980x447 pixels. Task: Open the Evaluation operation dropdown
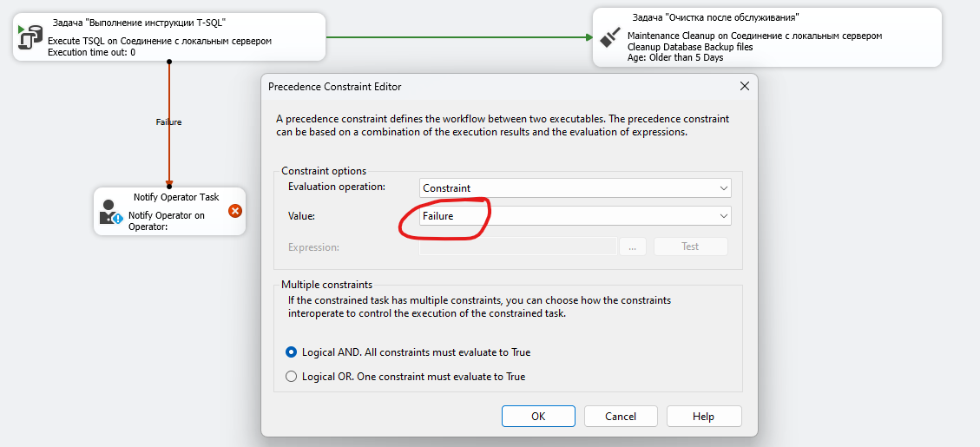click(x=575, y=187)
